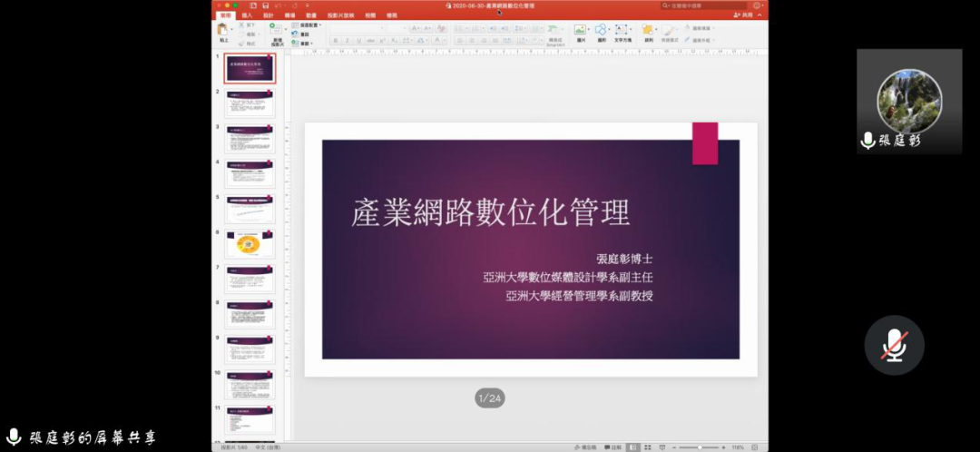Insert a Picture using the ribbon icon
The image size is (980, 452).
point(579,29)
